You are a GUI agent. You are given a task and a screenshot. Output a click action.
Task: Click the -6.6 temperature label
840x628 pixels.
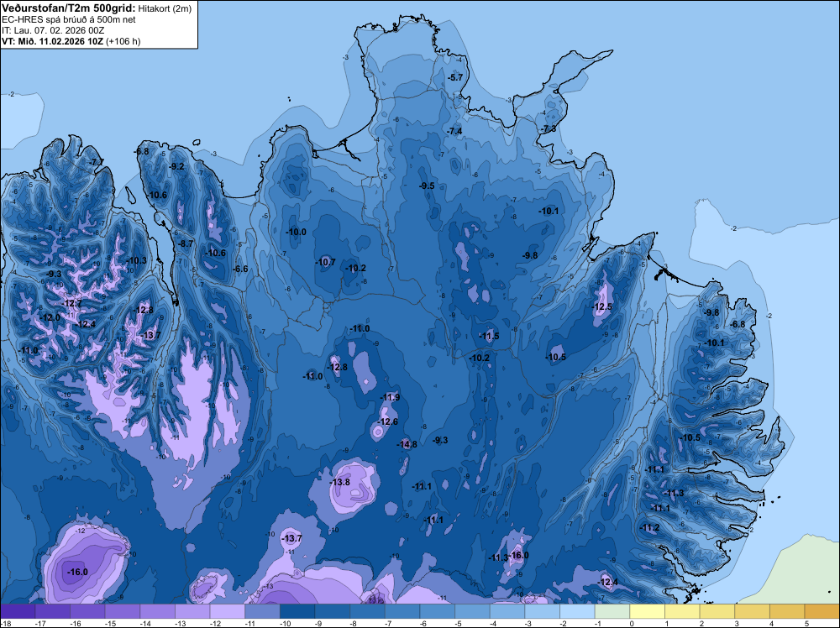tap(240, 269)
